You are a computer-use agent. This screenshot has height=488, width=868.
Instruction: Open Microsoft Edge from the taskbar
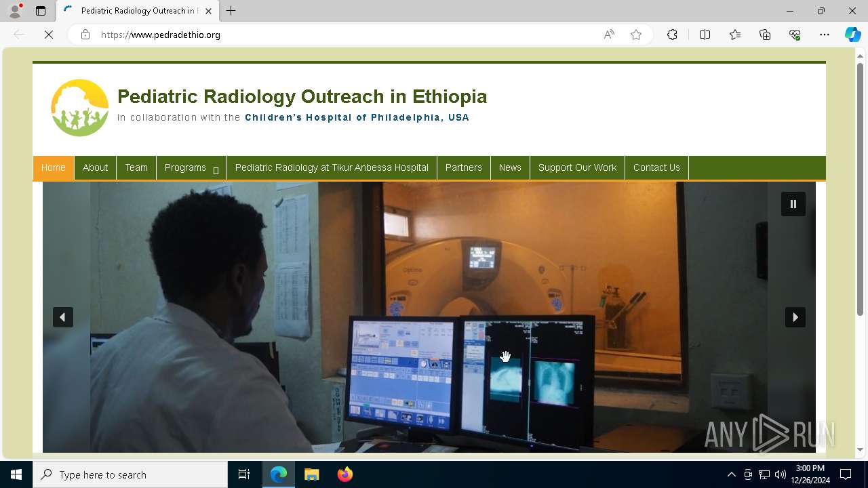tap(279, 474)
